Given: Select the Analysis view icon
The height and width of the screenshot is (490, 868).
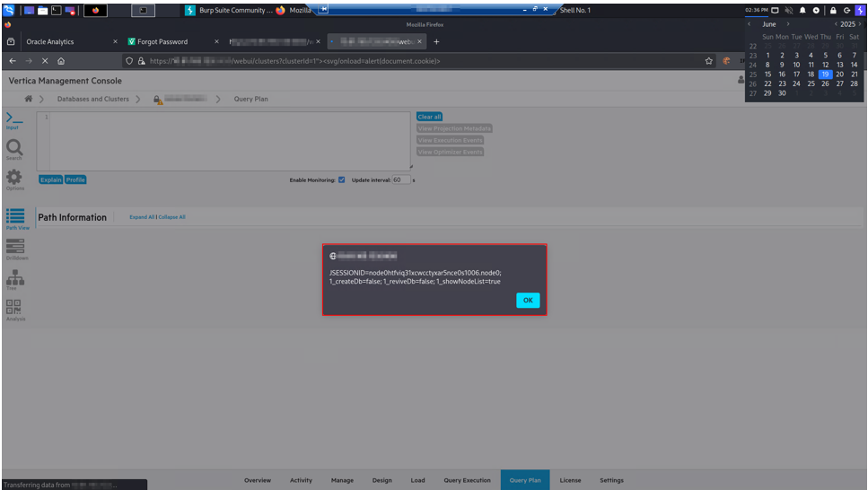Looking at the screenshot, I should point(15,309).
